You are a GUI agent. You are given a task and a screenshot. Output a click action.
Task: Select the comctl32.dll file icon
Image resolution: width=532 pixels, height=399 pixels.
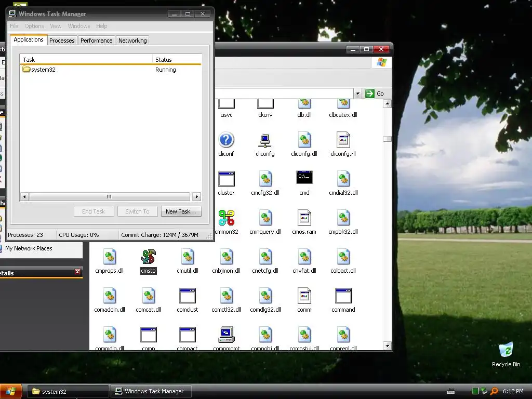point(227,296)
